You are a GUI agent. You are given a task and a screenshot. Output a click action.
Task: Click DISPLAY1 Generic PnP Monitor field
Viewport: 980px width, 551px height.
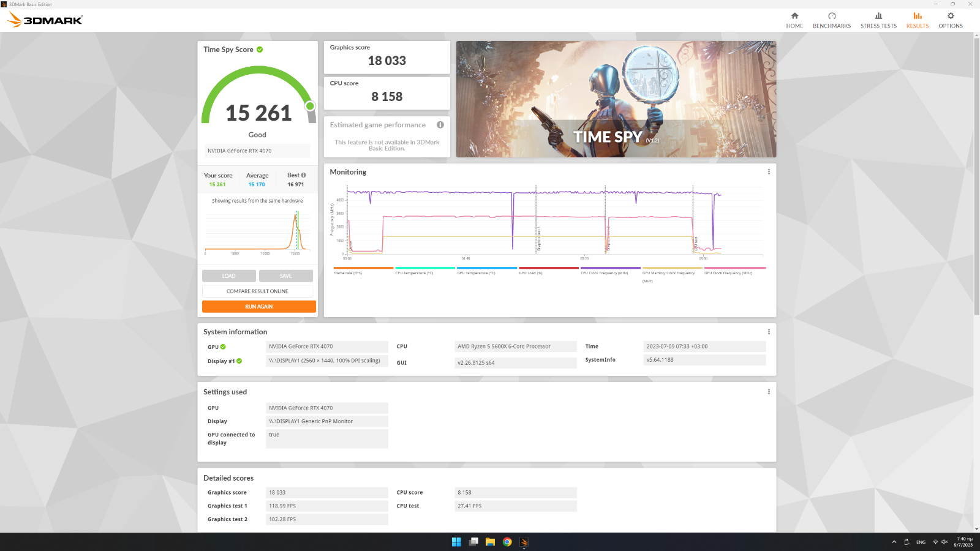click(327, 421)
